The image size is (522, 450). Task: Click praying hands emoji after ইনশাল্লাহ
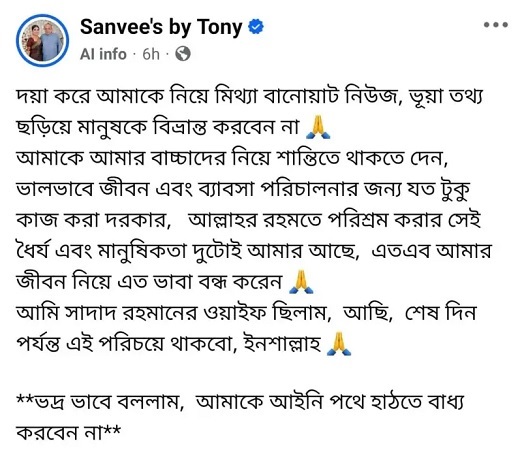click(x=339, y=344)
